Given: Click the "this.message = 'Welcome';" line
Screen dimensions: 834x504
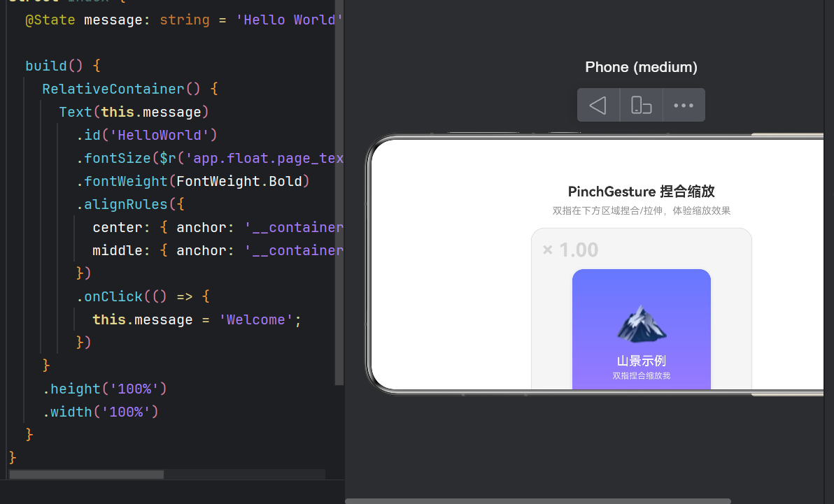Looking at the screenshot, I should click(197, 319).
